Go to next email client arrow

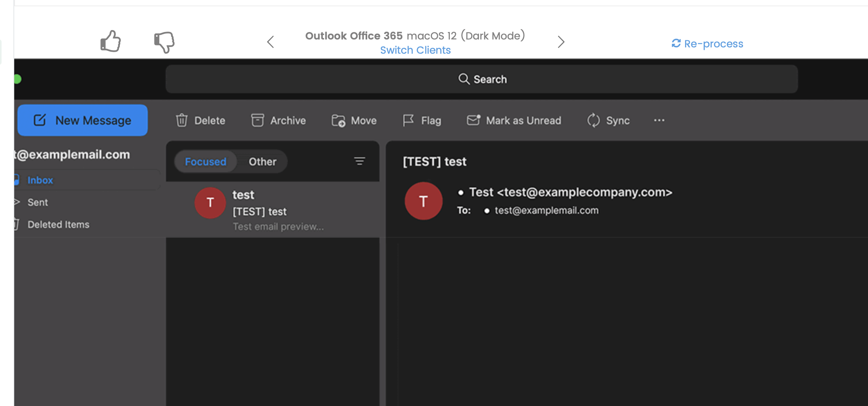pyautogui.click(x=561, y=42)
